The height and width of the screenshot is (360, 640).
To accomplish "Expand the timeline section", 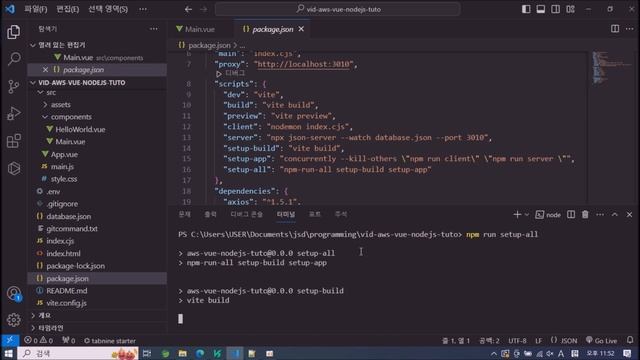I will click(97, 328).
